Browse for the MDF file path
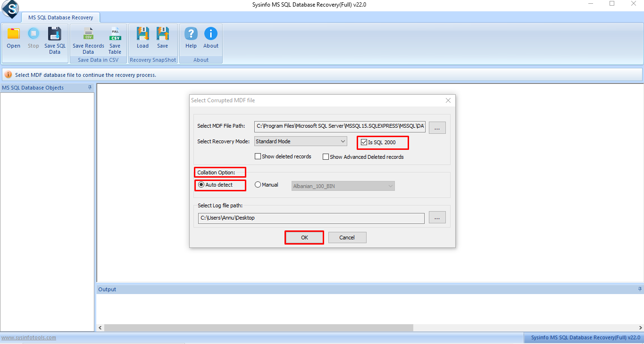 click(x=437, y=127)
